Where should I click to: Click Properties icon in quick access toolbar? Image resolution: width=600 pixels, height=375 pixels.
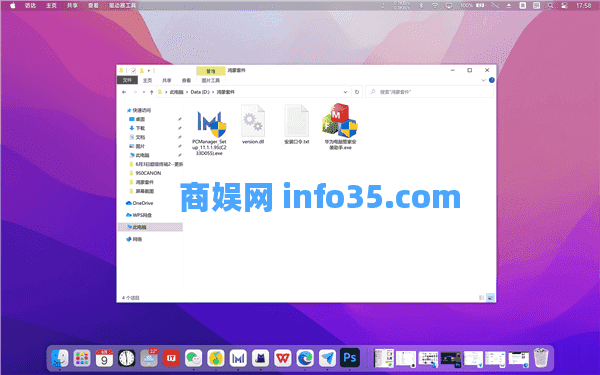coord(133,70)
